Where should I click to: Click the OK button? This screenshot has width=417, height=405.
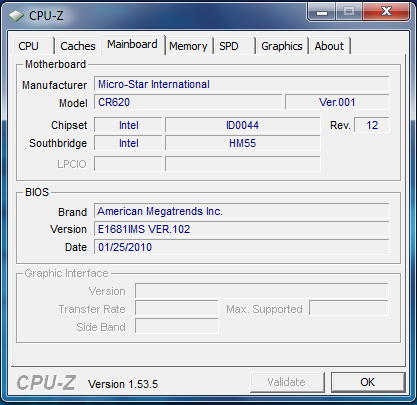tap(368, 382)
